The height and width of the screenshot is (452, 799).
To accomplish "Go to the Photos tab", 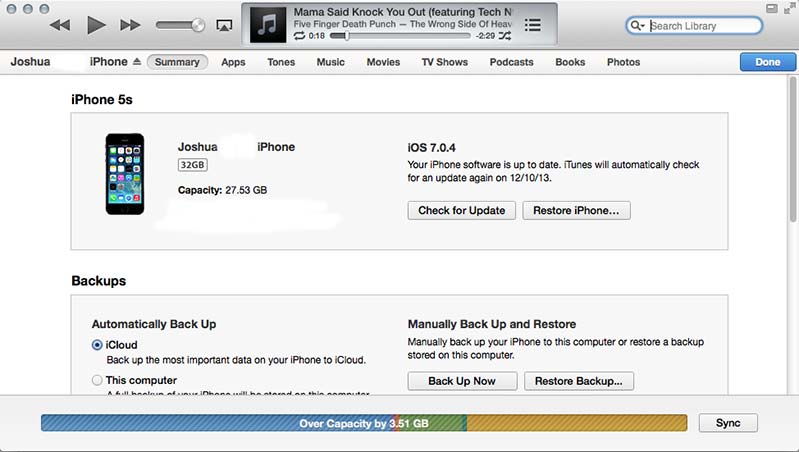I will (623, 62).
